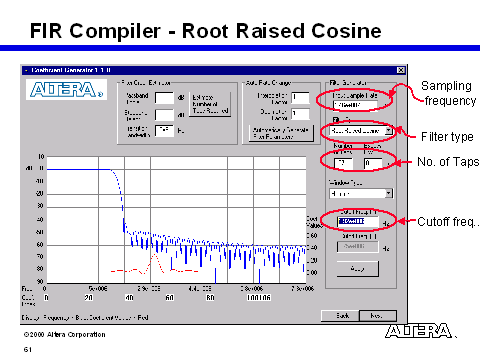The width and height of the screenshot is (480, 360).
Task: Click the Stopband Attenuation input field
Action: [x=164, y=115]
